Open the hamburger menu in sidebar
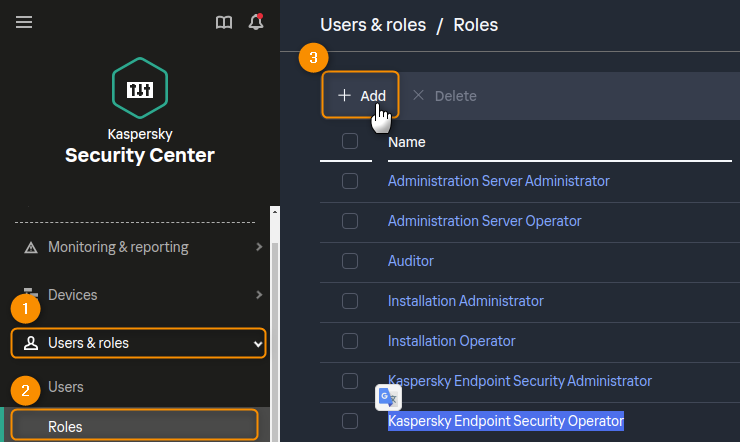 coord(24,23)
